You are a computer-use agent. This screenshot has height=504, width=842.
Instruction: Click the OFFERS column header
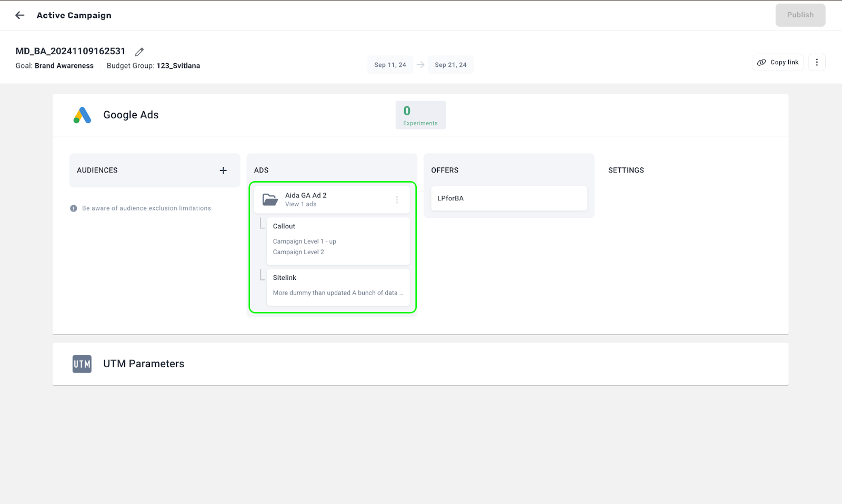coord(445,170)
